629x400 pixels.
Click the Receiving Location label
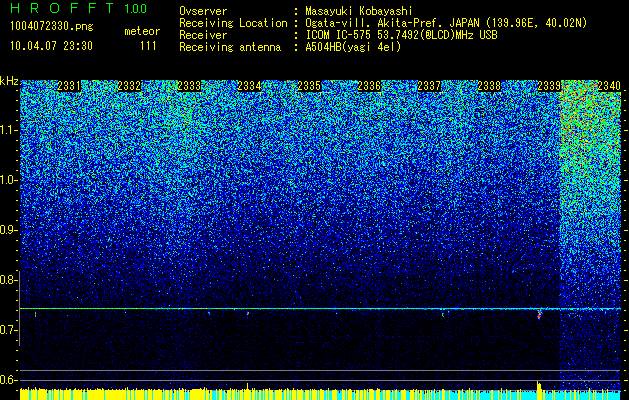233,23
